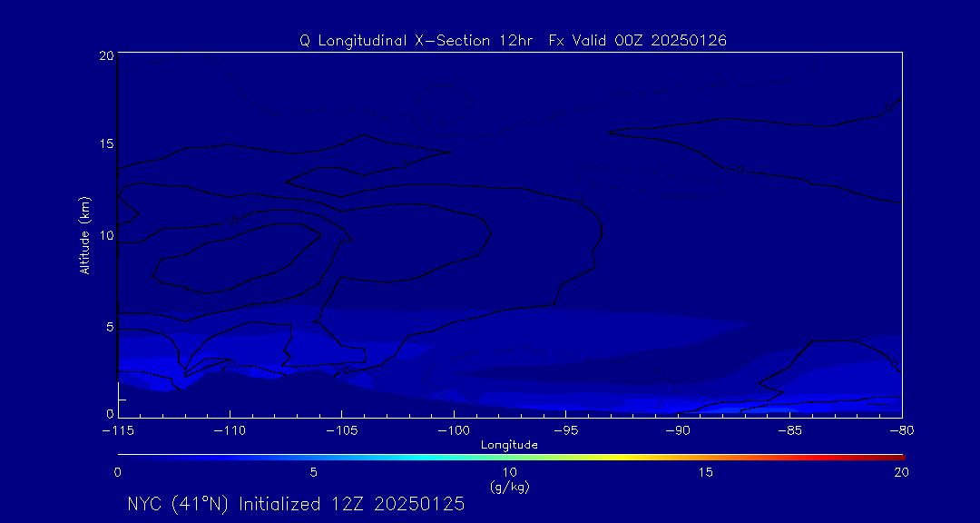
Task: Click the rainbow color scale bar
Action: click(511, 458)
